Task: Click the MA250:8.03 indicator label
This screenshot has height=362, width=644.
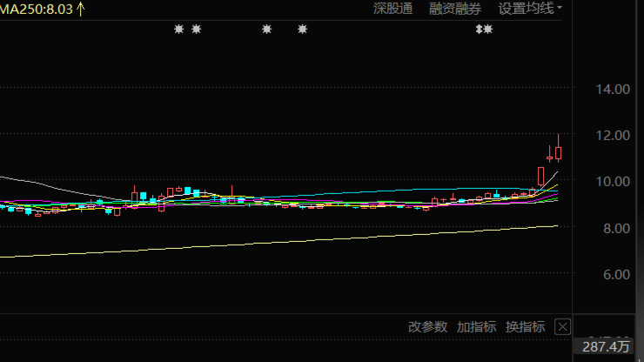Action: pyautogui.click(x=37, y=9)
